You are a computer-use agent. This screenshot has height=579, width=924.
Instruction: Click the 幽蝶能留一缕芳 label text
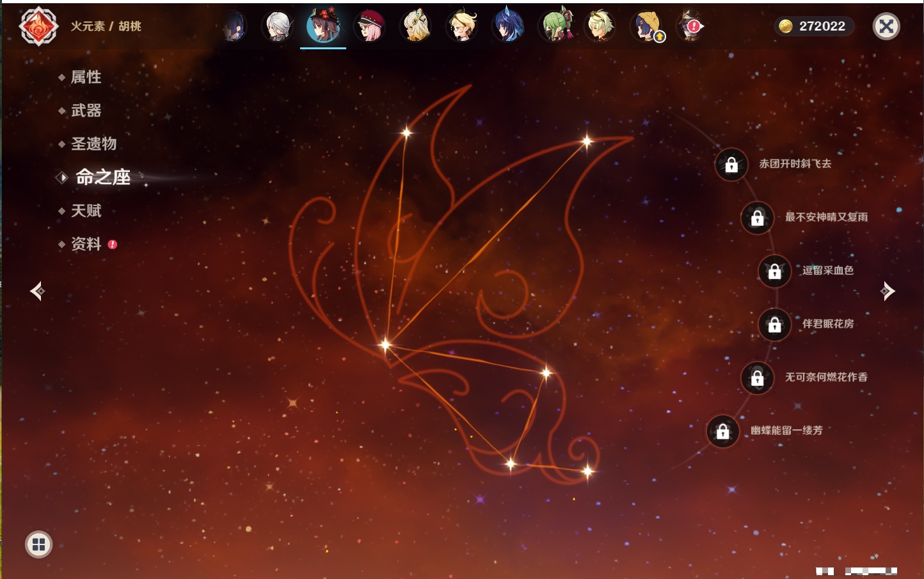787,431
